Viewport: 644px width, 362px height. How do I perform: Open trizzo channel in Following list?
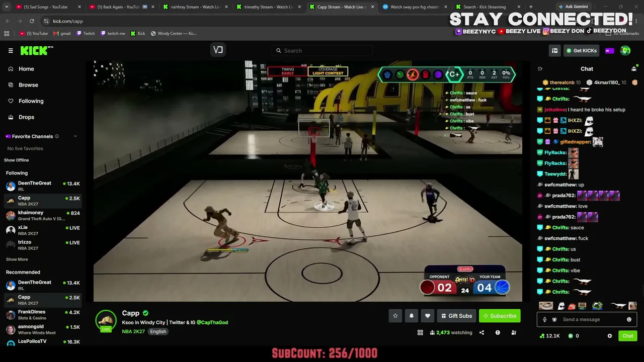click(x=43, y=245)
